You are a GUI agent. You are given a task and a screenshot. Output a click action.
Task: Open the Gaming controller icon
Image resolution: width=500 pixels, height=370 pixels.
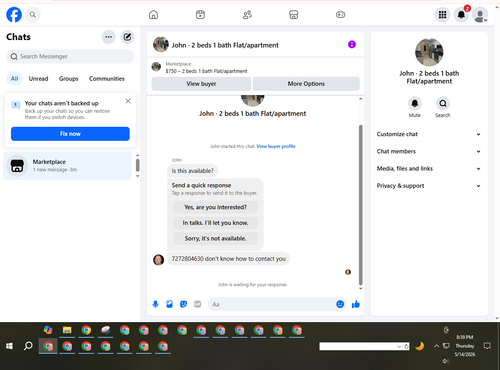pyautogui.click(x=340, y=15)
